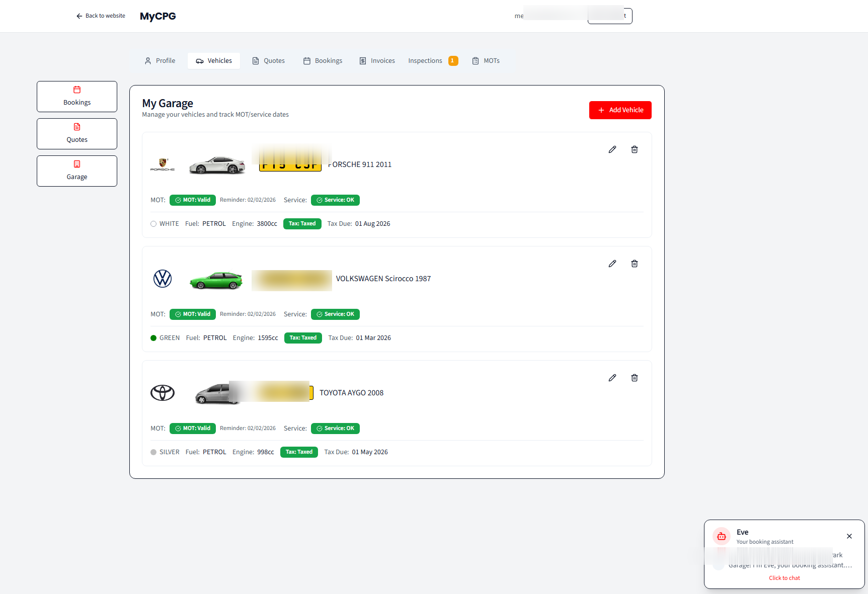This screenshot has height=594, width=868.
Task: Delete the TOYOTA AYGO 2008 vehicle
Action: [x=634, y=378]
